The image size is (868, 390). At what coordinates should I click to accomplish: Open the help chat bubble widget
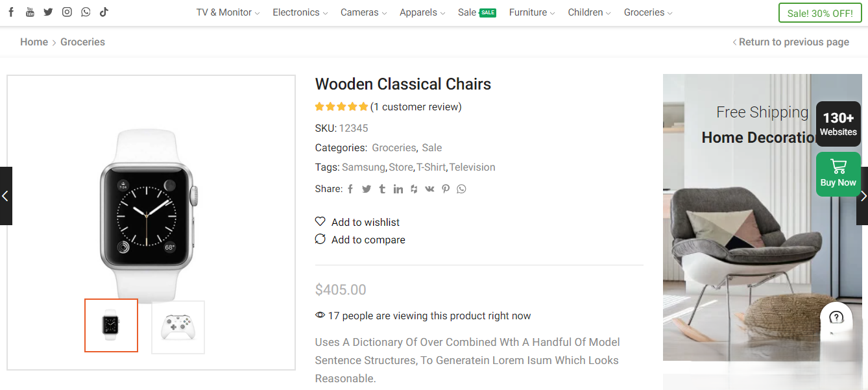836,318
